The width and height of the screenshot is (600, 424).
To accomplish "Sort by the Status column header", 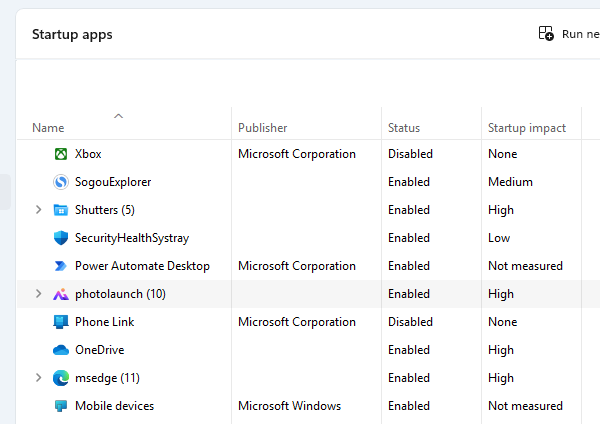I will (x=404, y=128).
